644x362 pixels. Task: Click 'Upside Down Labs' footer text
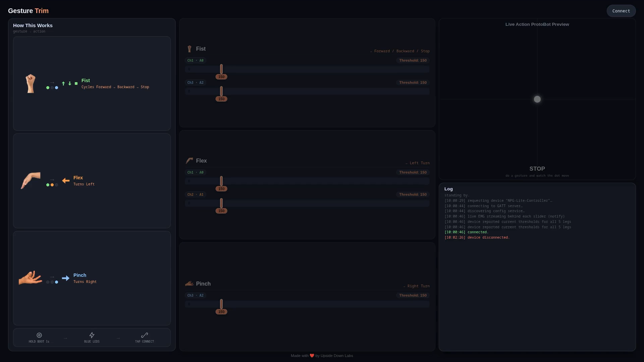click(337, 356)
